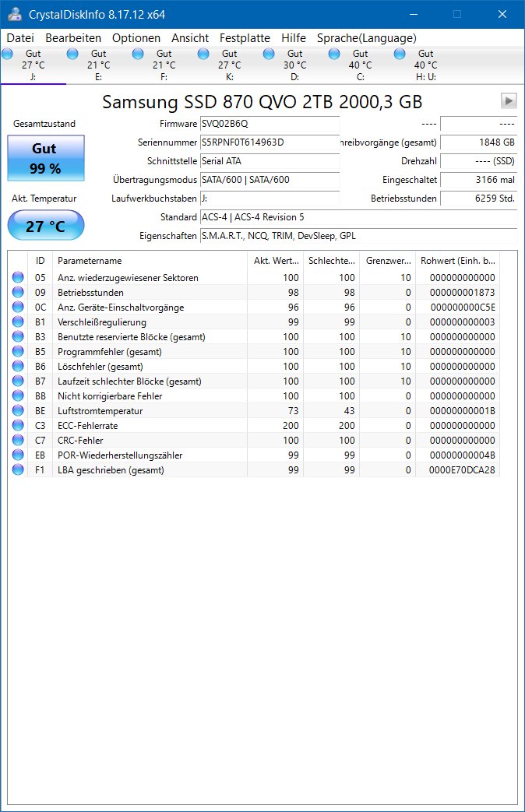Image resolution: width=525 pixels, height=812 pixels.
Task: Click status orb of attribute BE row
Action: 18,410
